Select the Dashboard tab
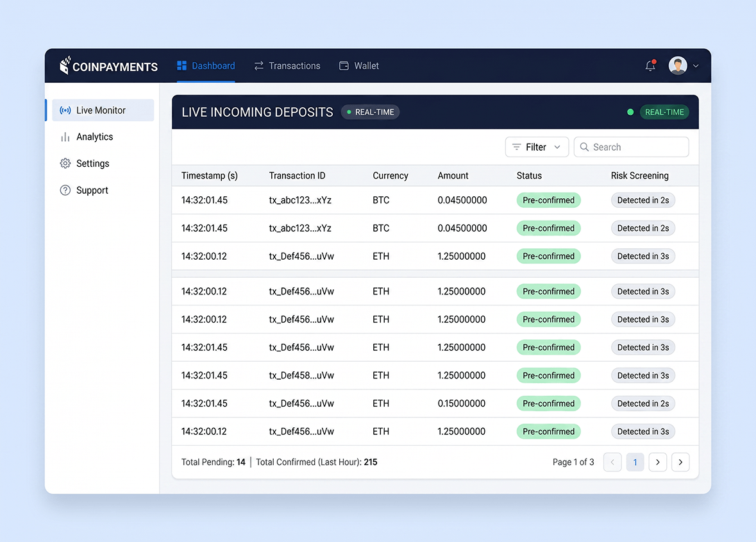Viewport: 756px width, 542px height. tap(206, 65)
